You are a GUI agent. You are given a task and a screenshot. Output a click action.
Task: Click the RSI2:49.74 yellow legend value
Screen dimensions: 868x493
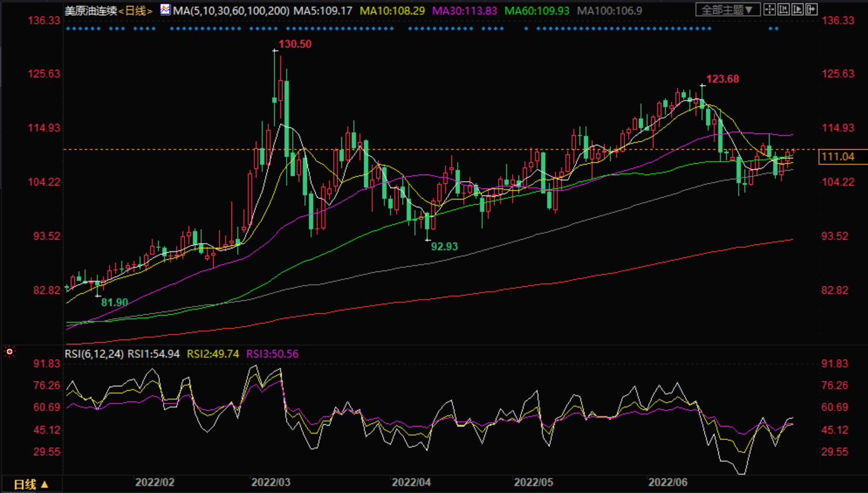(x=212, y=354)
